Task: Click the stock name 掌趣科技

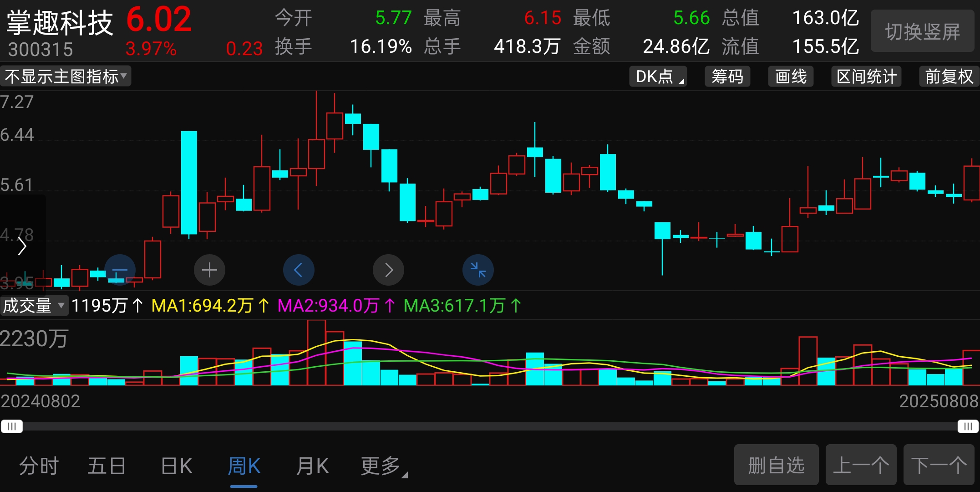Action: tap(60, 23)
